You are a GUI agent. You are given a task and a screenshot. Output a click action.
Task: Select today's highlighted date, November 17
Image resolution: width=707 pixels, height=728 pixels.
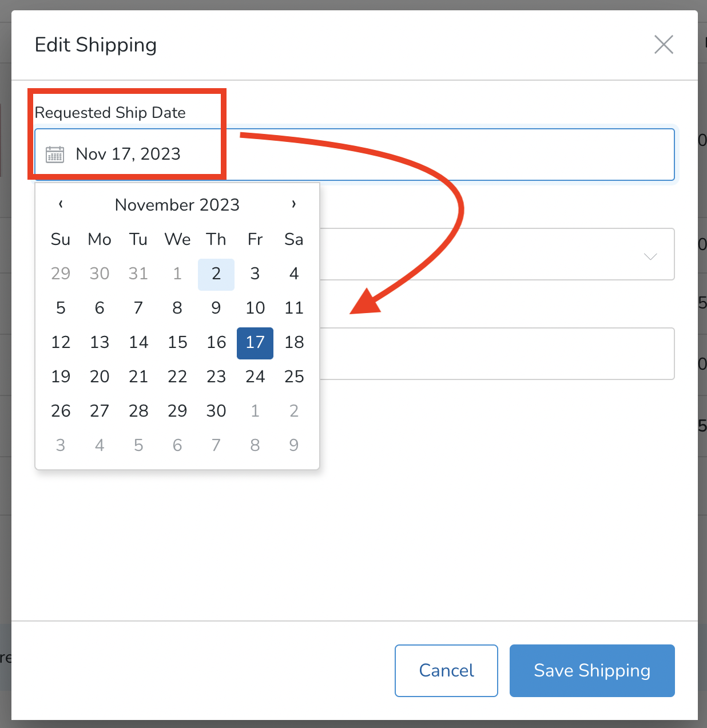click(255, 343)
